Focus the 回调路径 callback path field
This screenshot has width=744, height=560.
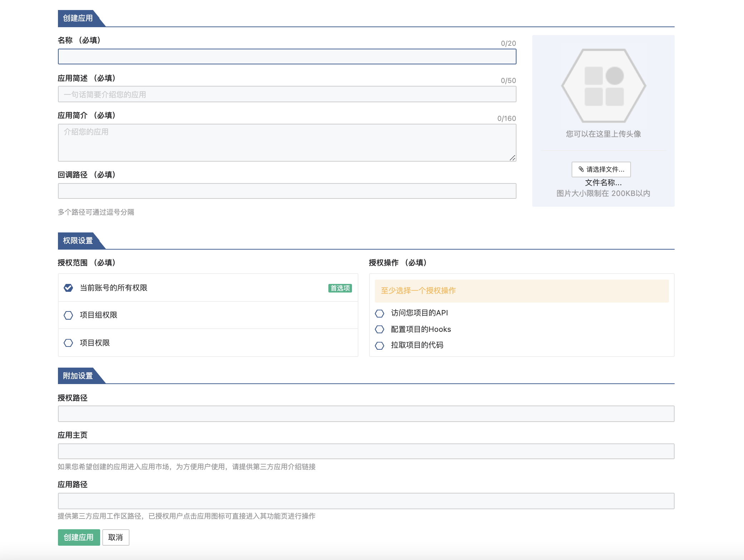[287, 191]
